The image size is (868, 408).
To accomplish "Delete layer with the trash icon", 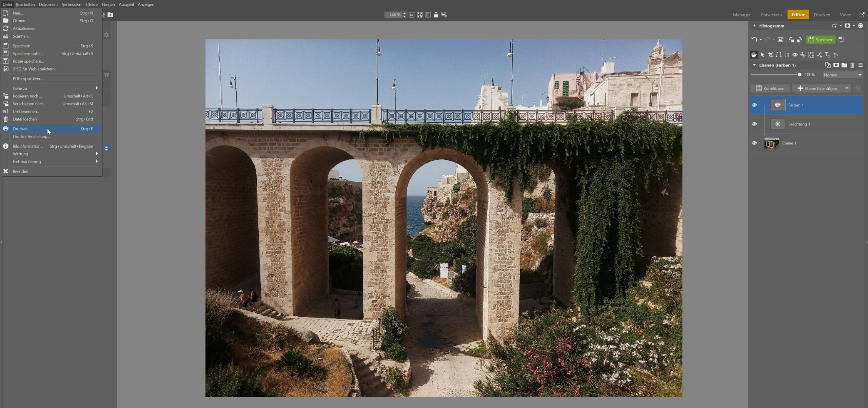I will (x=852, y=65).
